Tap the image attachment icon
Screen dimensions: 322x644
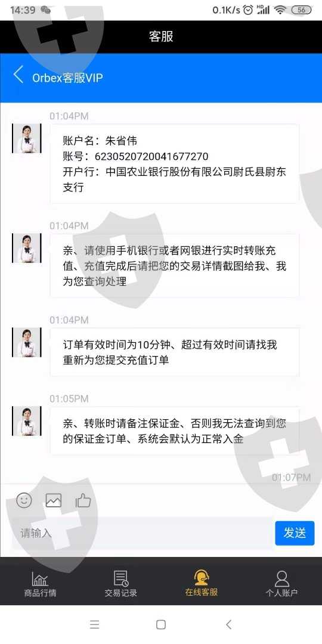pos(54,500)
